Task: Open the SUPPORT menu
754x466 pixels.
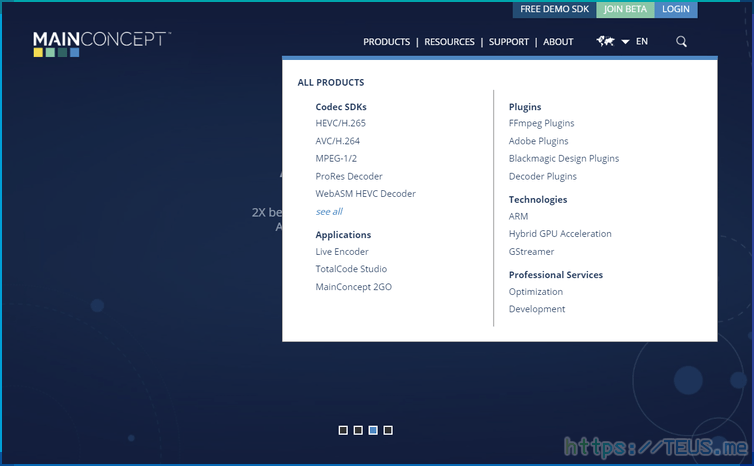Action: pyautogui.click(x=509, y=42)
